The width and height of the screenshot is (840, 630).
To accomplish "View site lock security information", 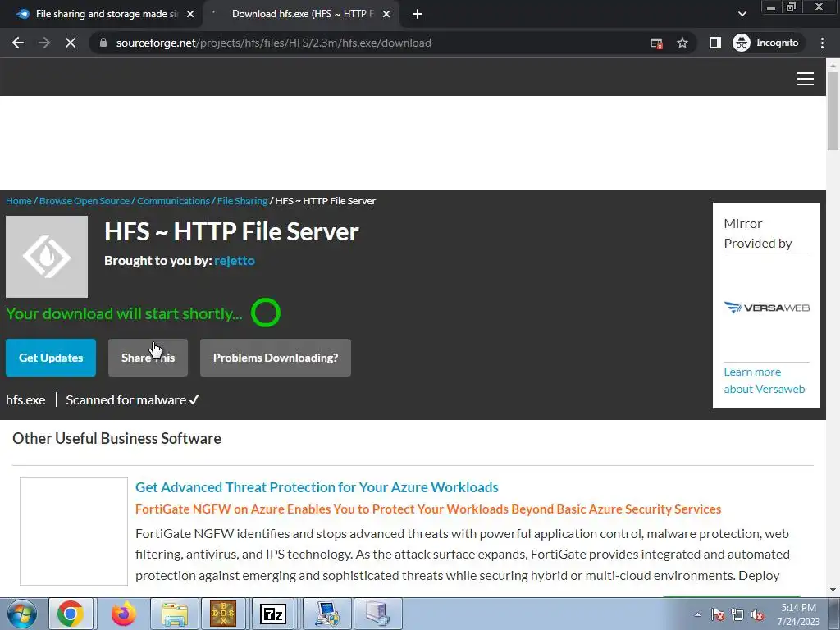I will point(103,43).
